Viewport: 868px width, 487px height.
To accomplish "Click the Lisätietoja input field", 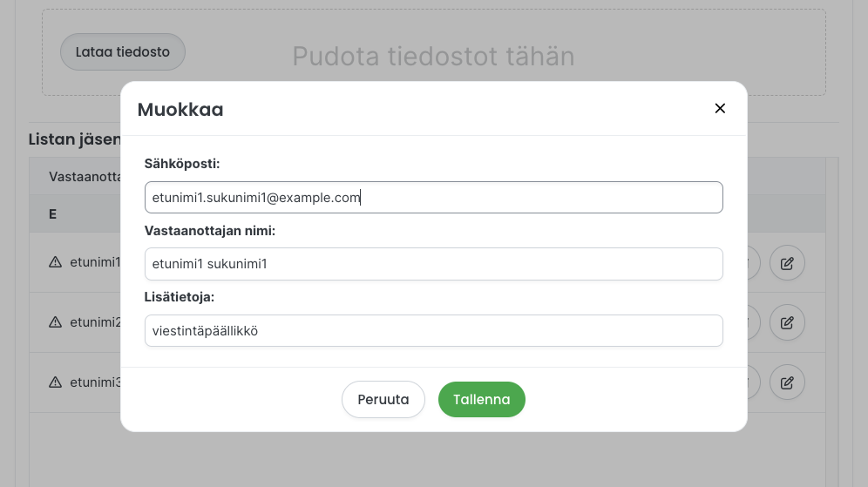I will (x=433, y=331).
